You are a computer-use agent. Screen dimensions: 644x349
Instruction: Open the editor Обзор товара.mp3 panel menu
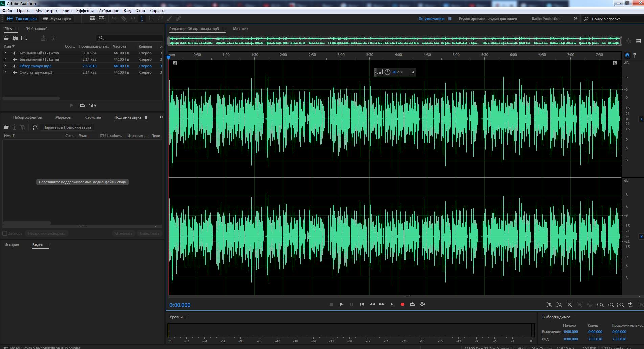[224, 29]
